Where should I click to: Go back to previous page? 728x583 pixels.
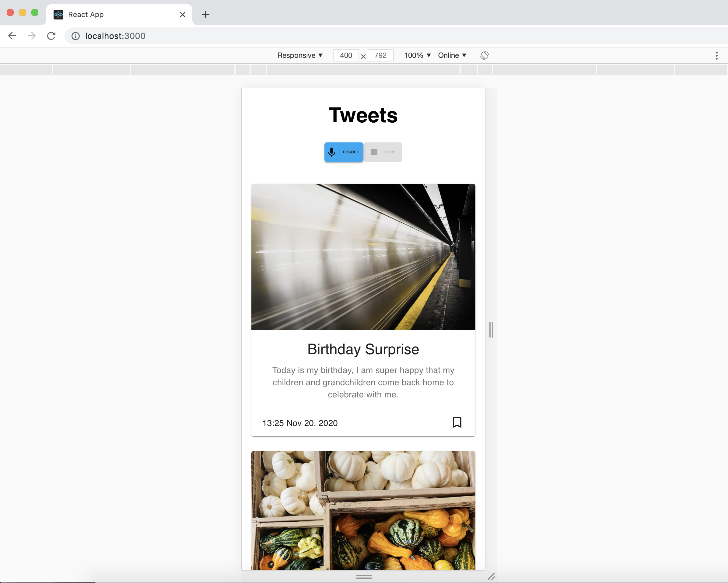(12, 36)
